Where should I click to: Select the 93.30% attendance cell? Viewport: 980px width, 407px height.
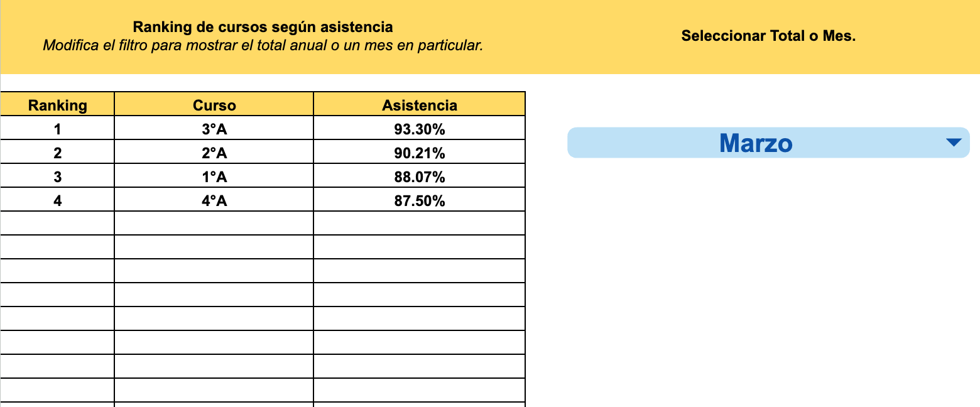coord(419,129)
